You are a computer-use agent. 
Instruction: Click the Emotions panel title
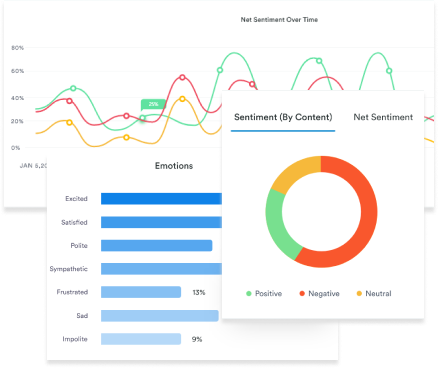click(x=174, y=166)
